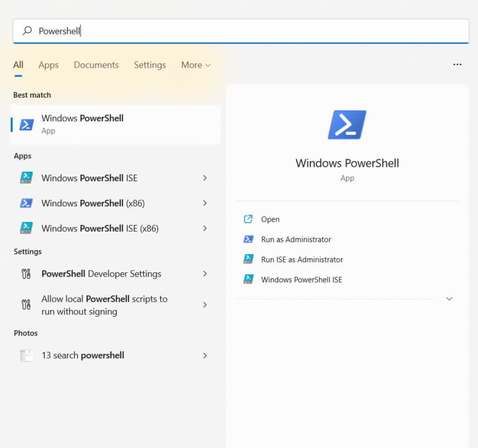
Task: Expand the Windows PowerShell ISE result arrow
Action: point(205,178)
